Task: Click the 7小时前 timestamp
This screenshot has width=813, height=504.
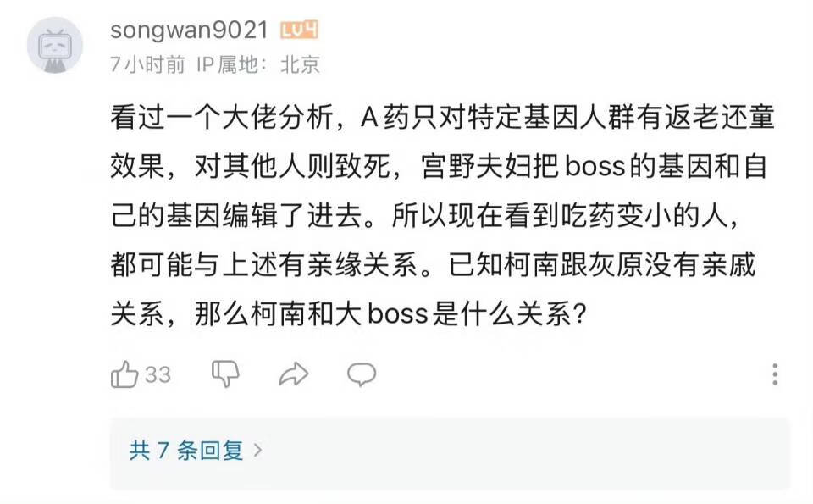Action: (147, 64)
